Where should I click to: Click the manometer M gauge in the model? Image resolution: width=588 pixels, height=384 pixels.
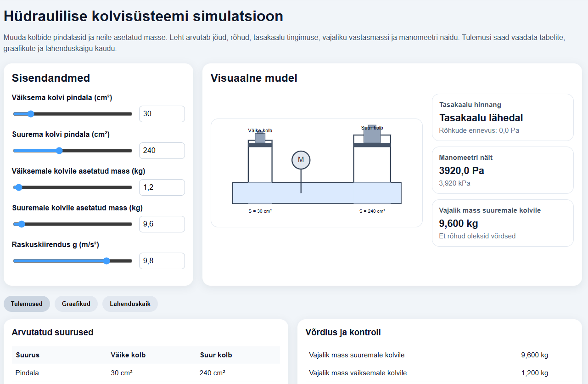coord(301,160)
